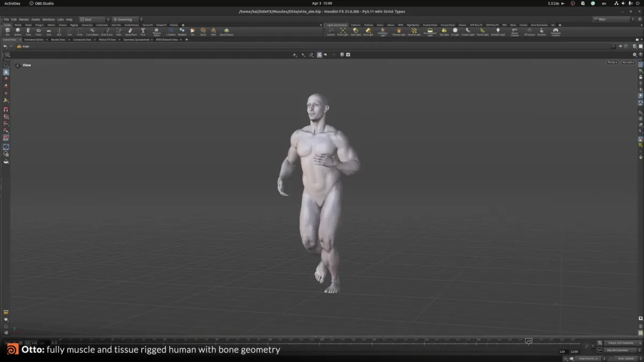Open the Windows menu
The height and width of the screenshot is (362, 644).
[49, 19]
